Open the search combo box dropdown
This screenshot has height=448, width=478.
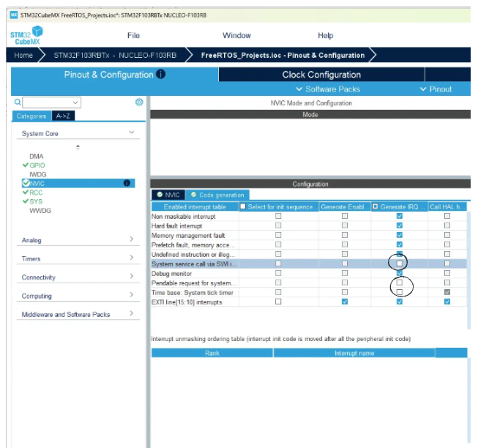75,102
